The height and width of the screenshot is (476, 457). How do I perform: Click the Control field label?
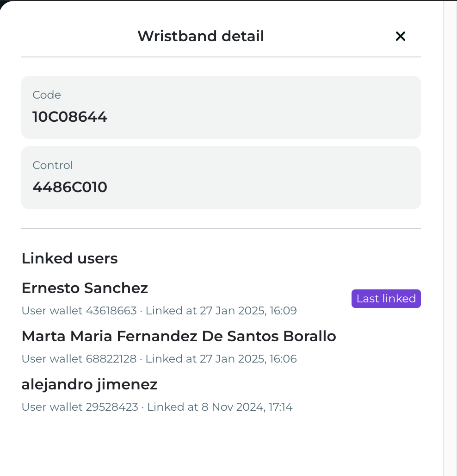click(x=52, y=165)
